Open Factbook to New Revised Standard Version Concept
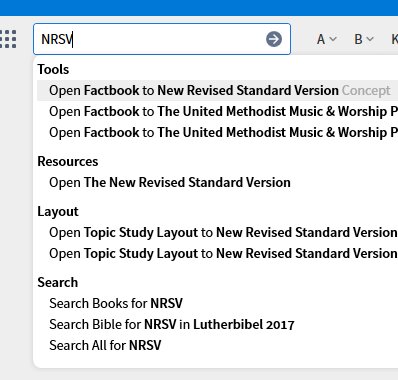 tap(217, 90)
